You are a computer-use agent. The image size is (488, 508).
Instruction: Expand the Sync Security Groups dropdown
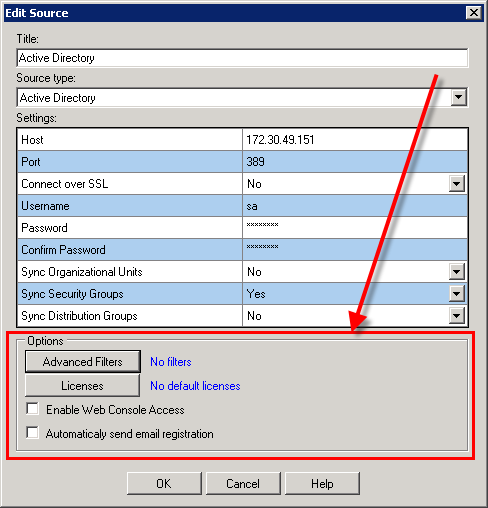coord(456,294)
